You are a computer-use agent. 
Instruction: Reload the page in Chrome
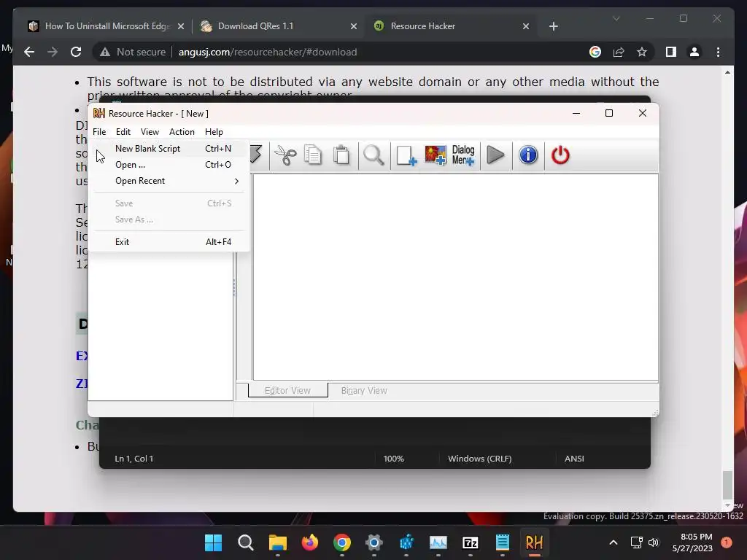[76, 52]
